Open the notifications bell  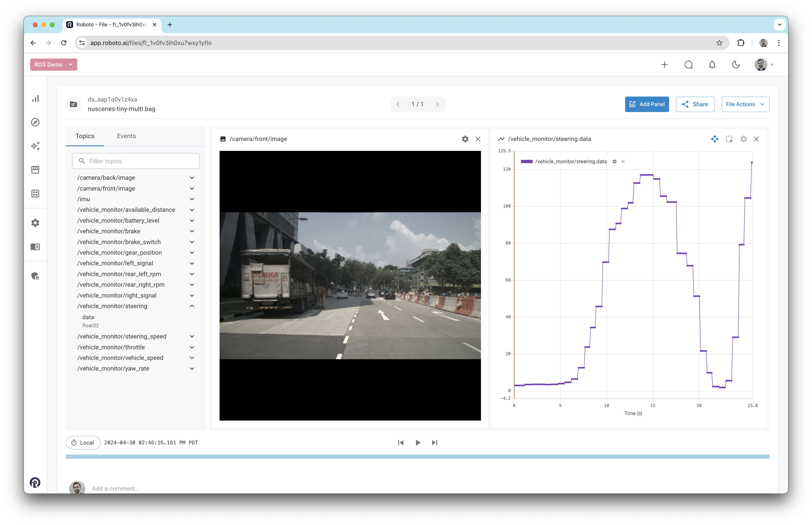[x=712, y=65]
